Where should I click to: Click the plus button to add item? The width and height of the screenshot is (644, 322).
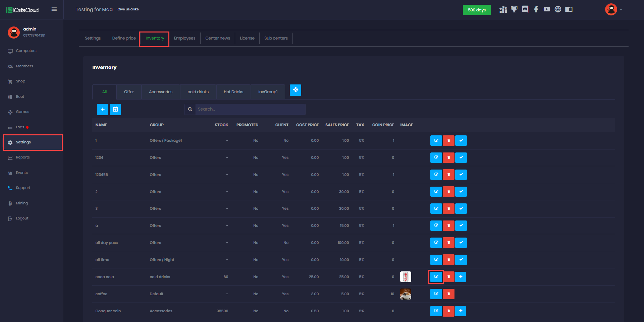[103, 110]
